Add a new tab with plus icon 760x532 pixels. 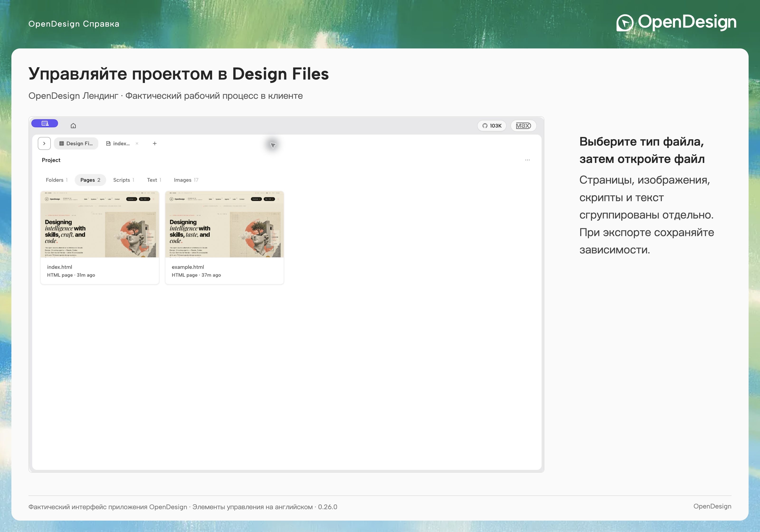[x=155, y=143]
